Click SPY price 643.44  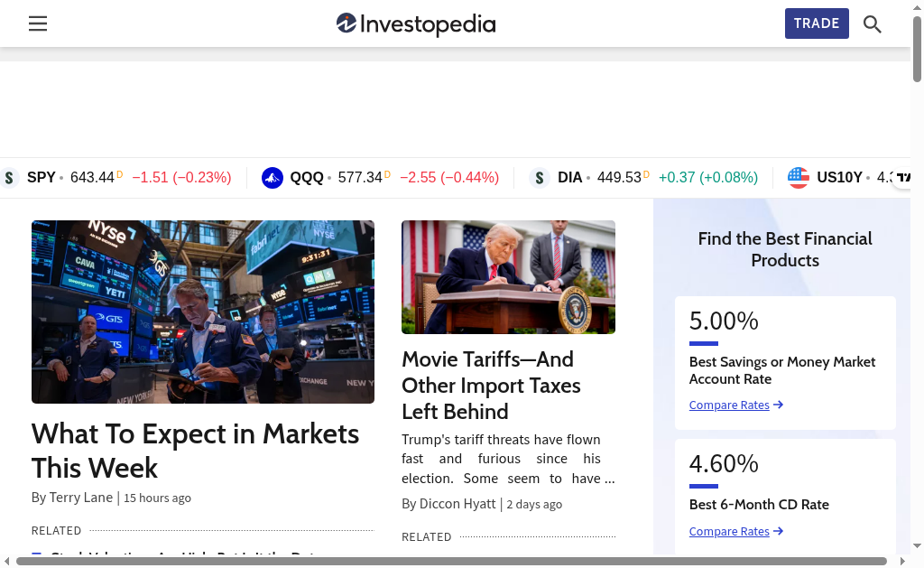[x=92, y=178]
